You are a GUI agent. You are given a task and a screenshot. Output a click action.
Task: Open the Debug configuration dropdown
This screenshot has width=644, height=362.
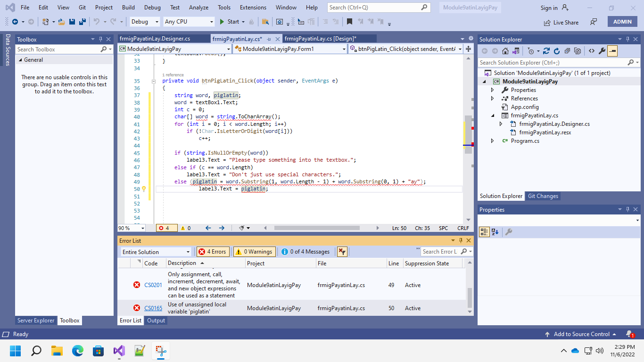145,22
